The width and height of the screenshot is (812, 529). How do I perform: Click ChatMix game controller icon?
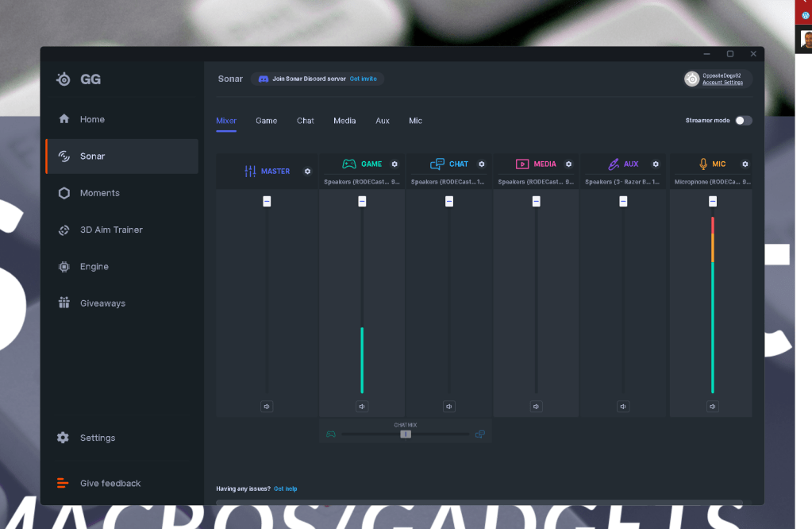tap(330, 434)
